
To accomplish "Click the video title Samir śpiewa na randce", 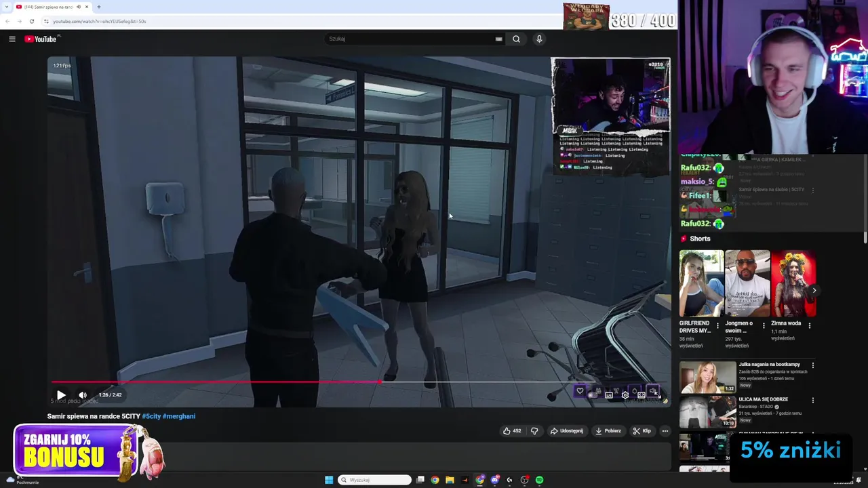I will [x=94, y=416].
